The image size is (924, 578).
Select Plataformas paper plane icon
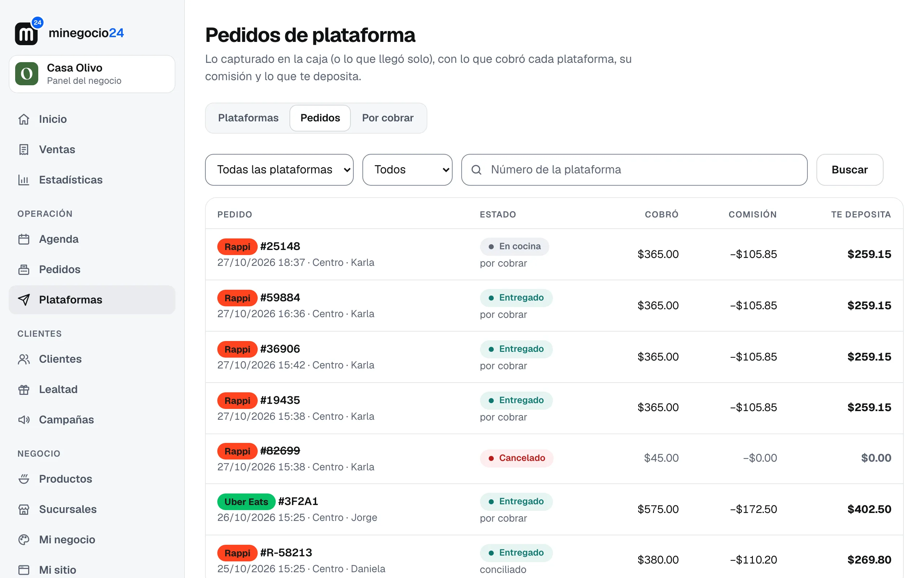[x=24, y=300]
